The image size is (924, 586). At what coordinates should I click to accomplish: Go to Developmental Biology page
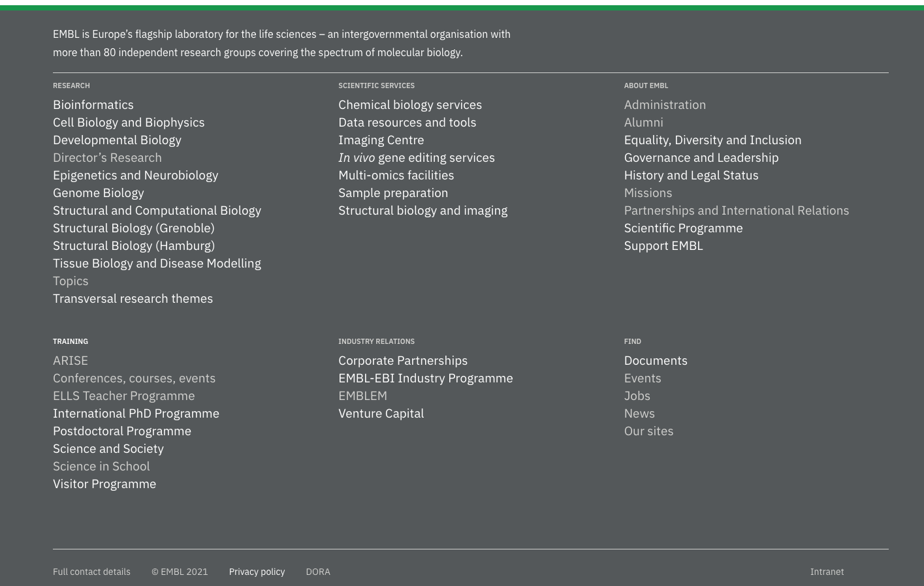117,140
